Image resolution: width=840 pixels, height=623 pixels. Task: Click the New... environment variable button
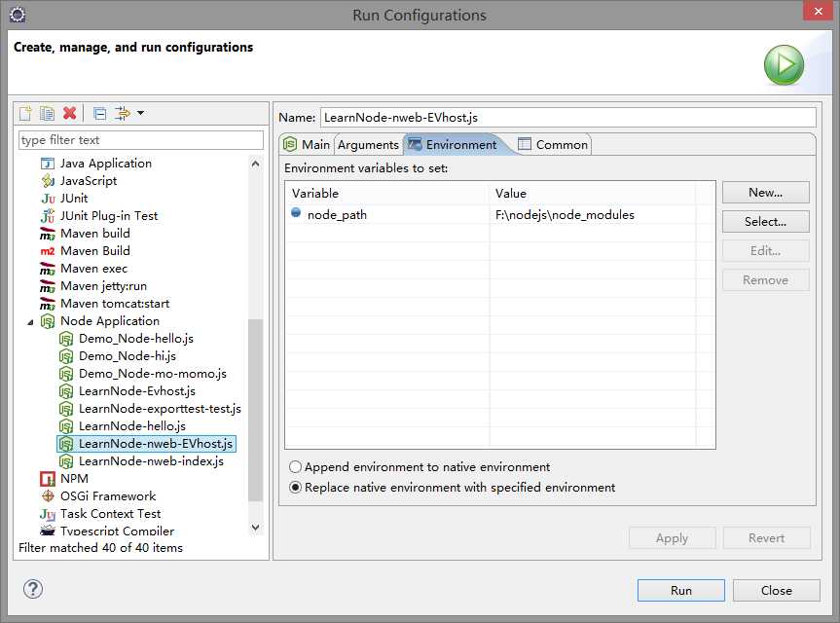click(765, 193)
